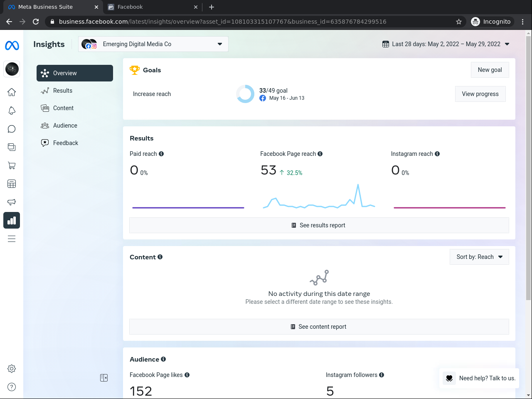Click See results report button

pos(319,225)
